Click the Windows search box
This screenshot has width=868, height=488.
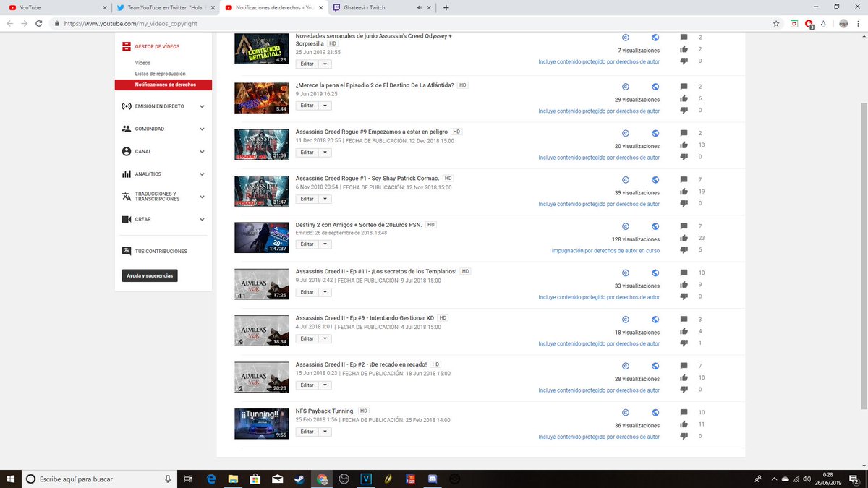(x=99, y=479)
